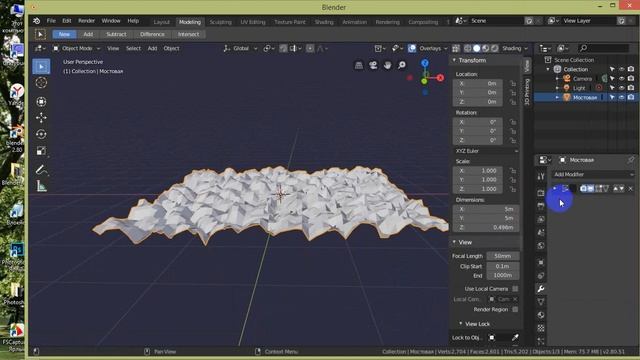Image resolution: width=640 pixels, height=360 pixels.
Task: Switch to the Layout workspace tab
Action: [161, 22]
